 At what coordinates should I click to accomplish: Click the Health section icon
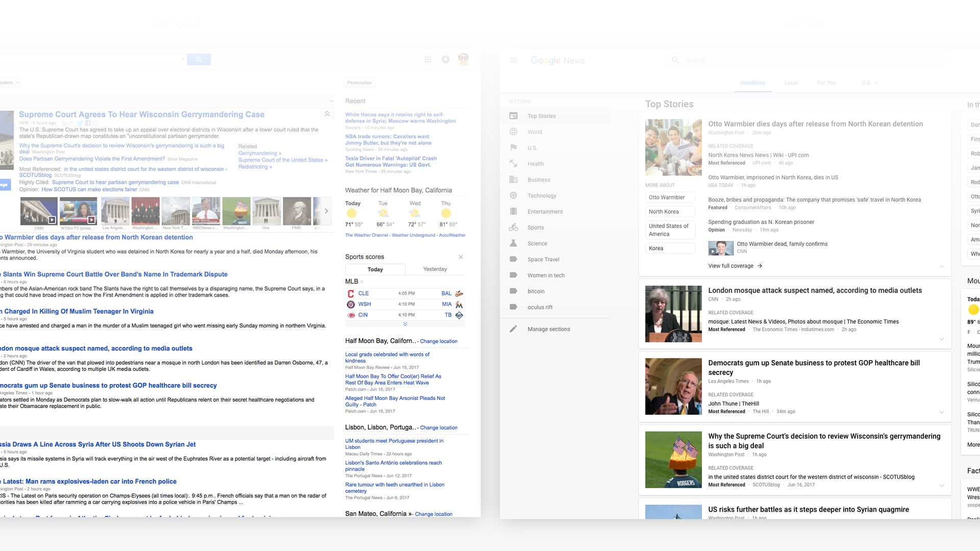tap(513, 164)
